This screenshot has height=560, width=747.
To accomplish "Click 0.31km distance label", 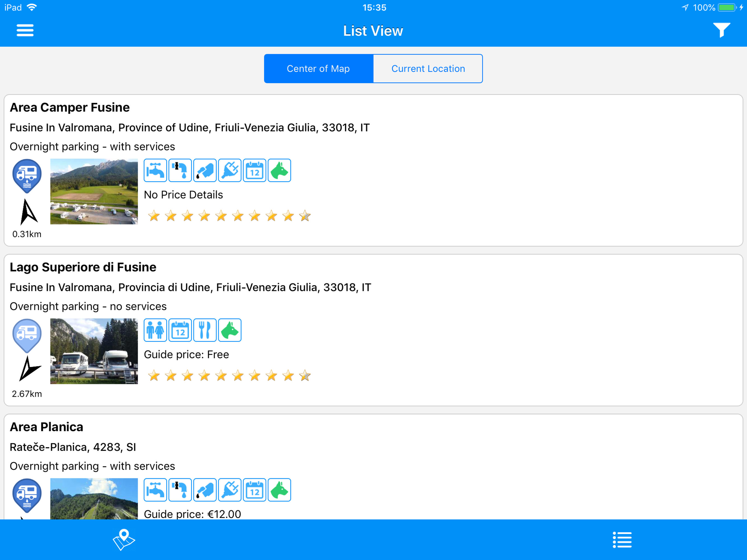I will pyautogui.click(x=27, y=234).
